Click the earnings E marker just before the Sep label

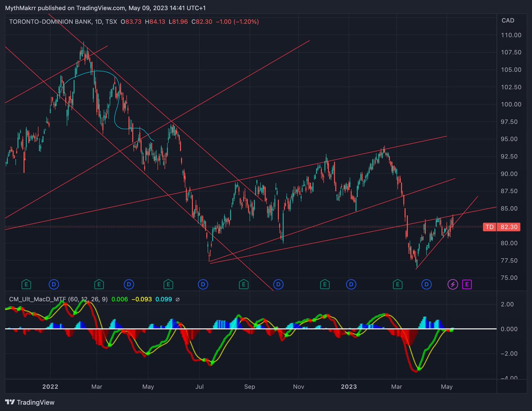[x=243, y=283]
